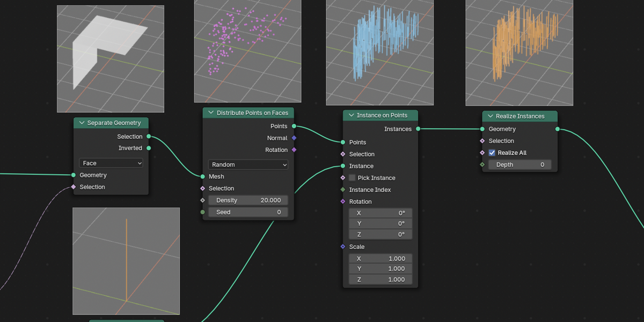Collapse the Distribute Points on Faces node
The image size is (644, 322).
pos(211,113)
